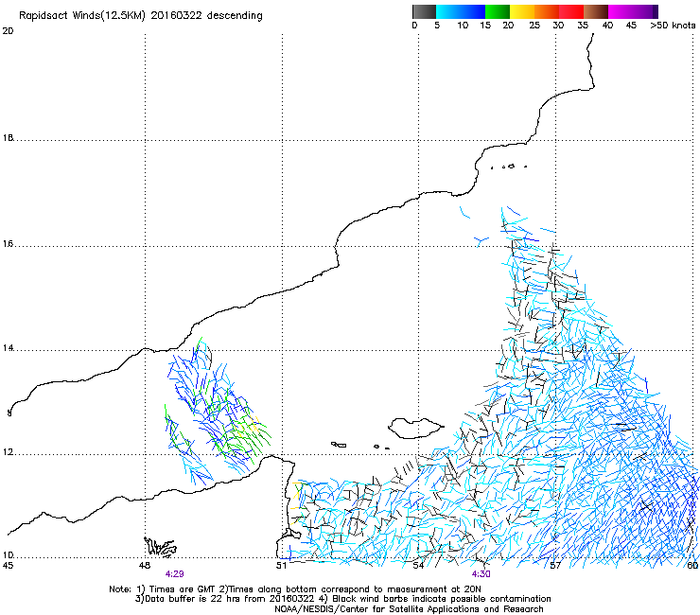Click the small scribbled islands near 10N 48E

pos(160,547)
